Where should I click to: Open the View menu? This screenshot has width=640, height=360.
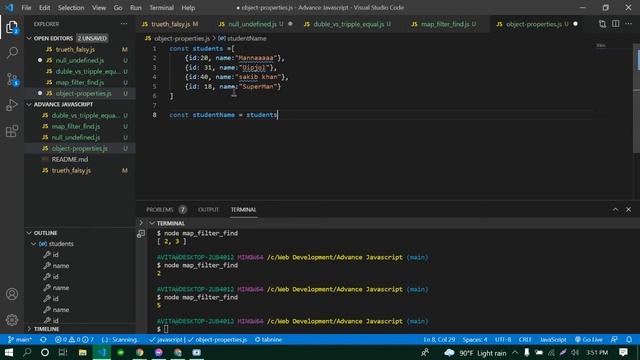coord(99,8)
